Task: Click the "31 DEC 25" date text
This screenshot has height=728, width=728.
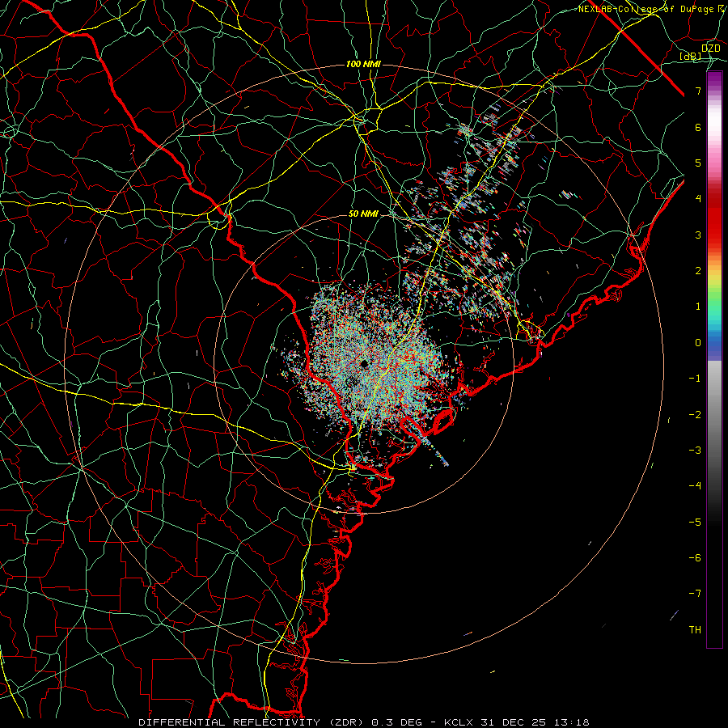Action: pyautogui.click(x=512, y=722)
